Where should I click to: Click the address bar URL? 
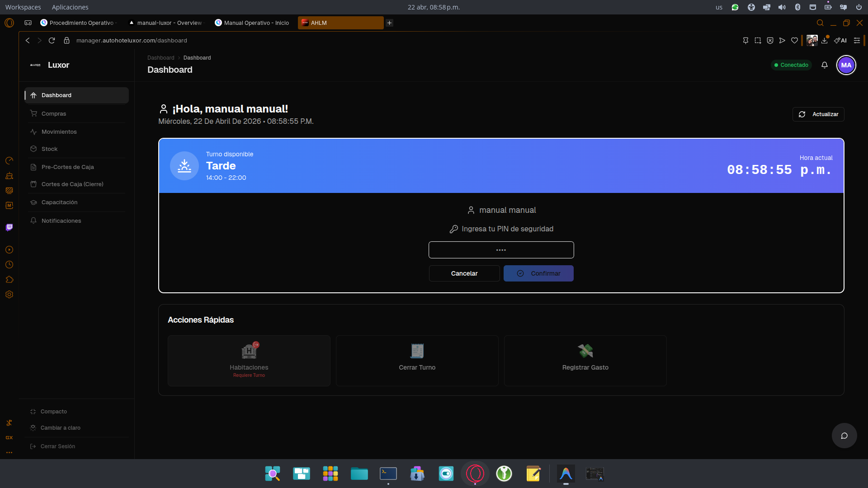click(132, 40)
